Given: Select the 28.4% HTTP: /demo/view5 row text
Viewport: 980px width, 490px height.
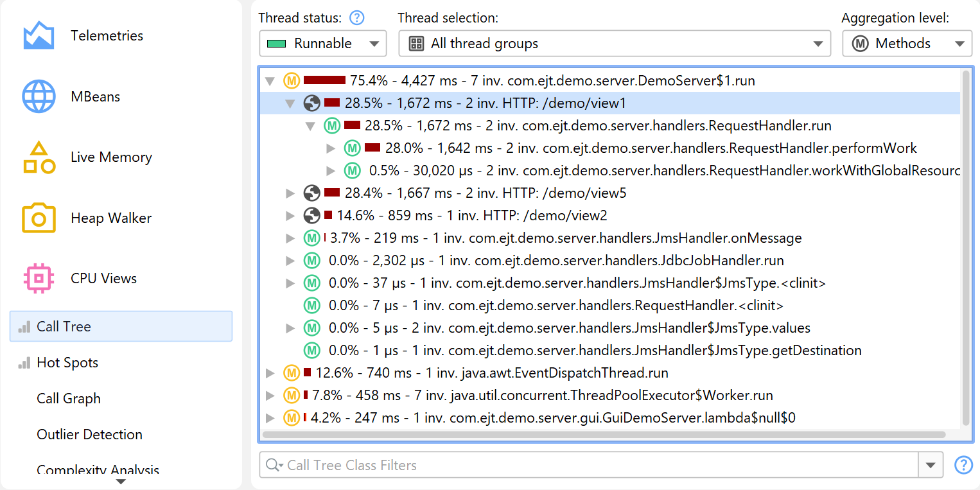Looking at the screenshot, I should tap(486, 193).
